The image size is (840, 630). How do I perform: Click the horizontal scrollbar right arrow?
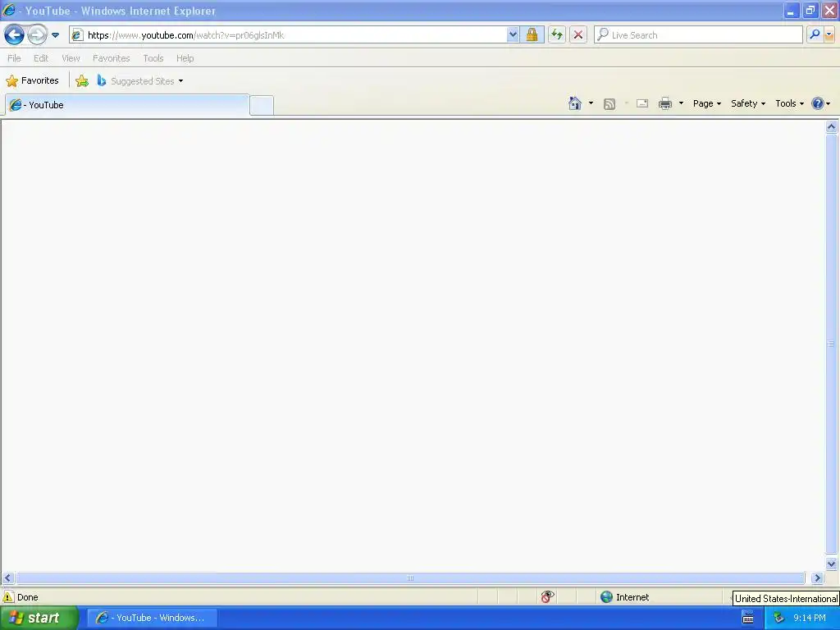817,578
